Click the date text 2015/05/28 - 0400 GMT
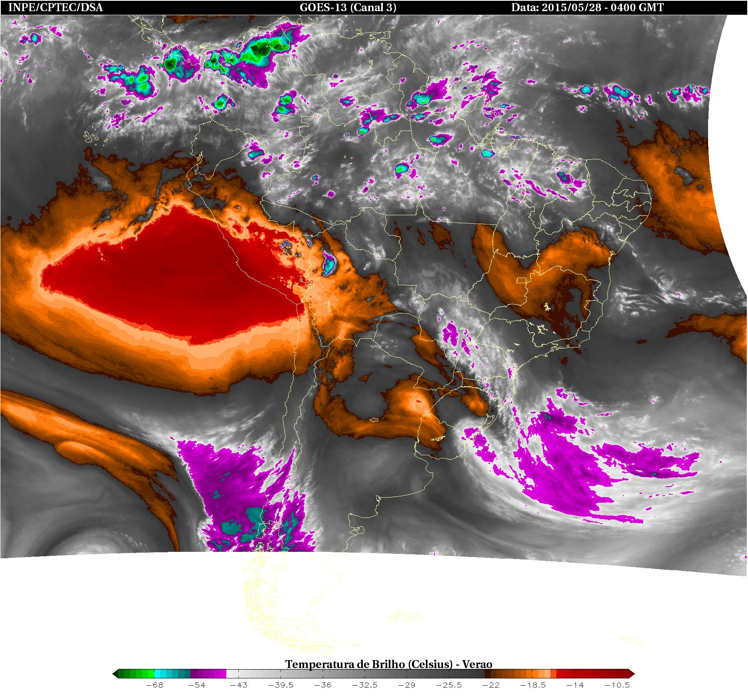 603,8
